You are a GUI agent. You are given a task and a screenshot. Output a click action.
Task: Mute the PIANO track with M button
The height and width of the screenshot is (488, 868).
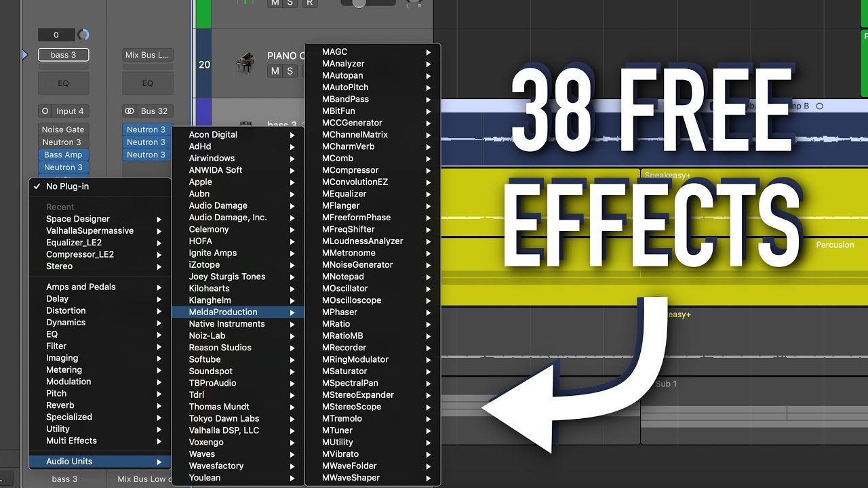click(x=275, y=71)
